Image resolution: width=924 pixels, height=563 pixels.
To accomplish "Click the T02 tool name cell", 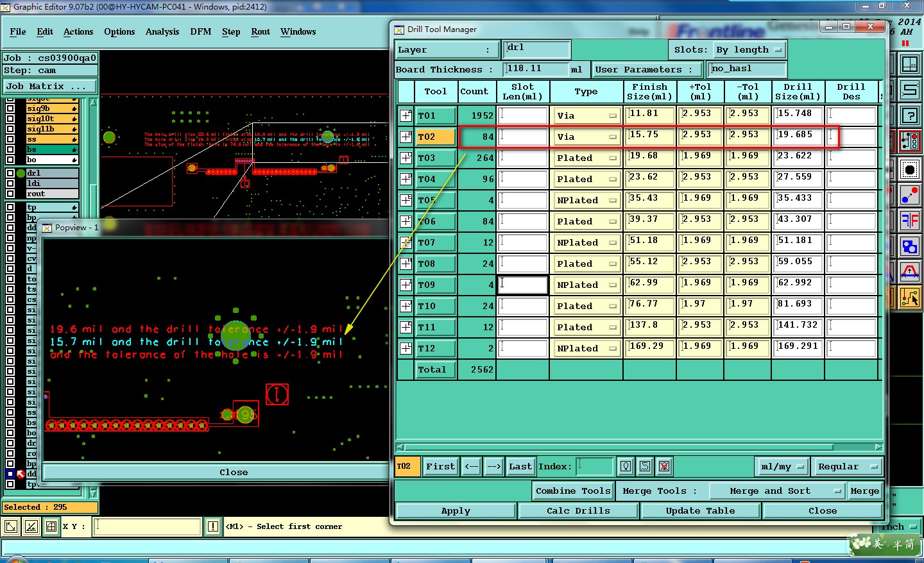I will [436, 137].
